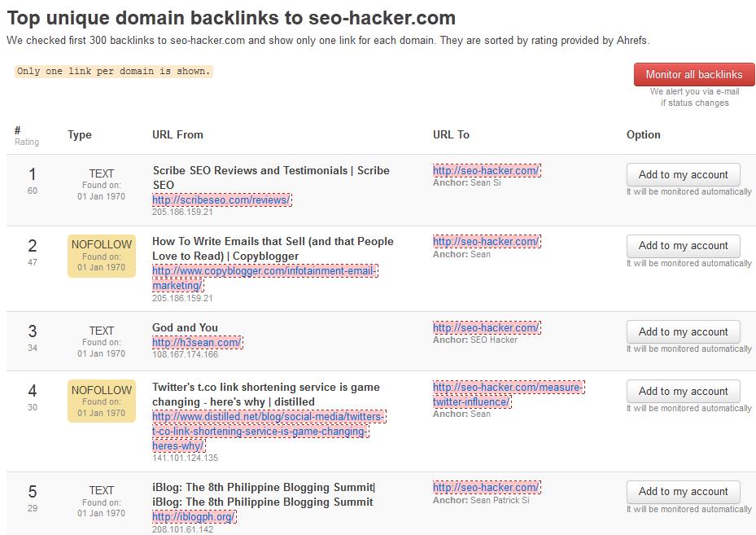
Task: Open the scribeseo.com/reviews link
Action: coord(221,200)
